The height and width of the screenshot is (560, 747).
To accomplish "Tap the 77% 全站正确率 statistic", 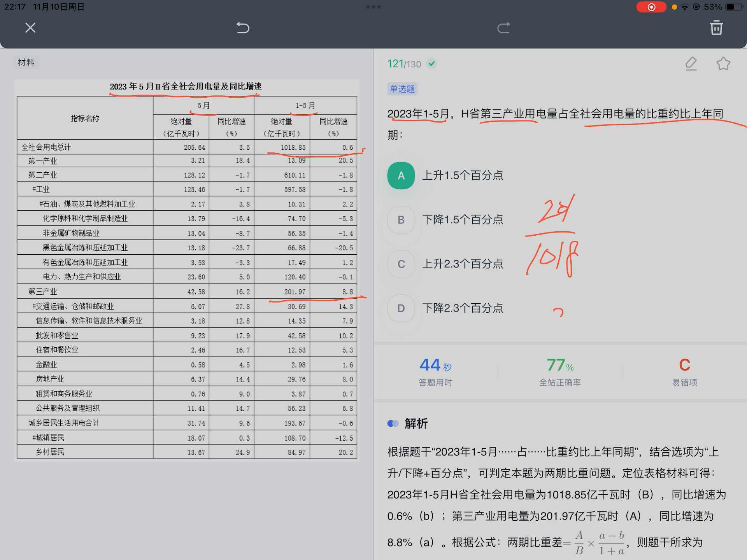I will [x=560, y=372].
